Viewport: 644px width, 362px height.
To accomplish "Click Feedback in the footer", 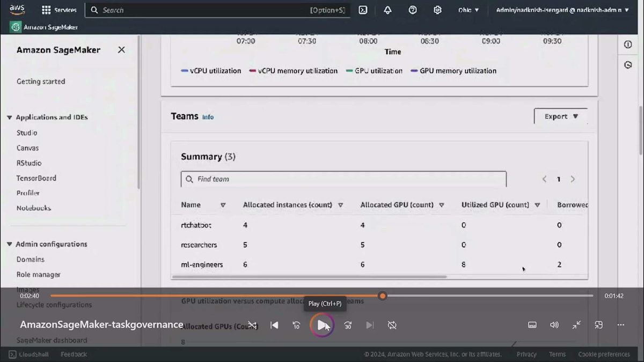I will pos(74,354).
